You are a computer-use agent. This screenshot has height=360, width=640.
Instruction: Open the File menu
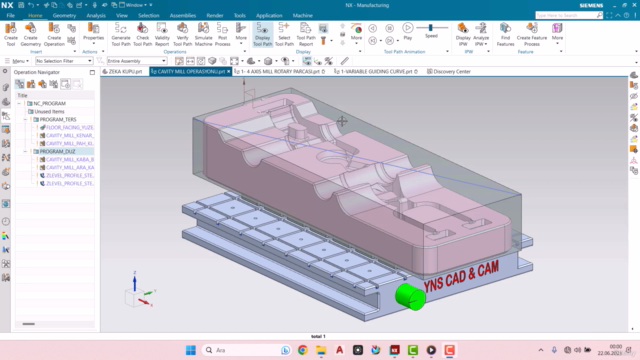11,16
